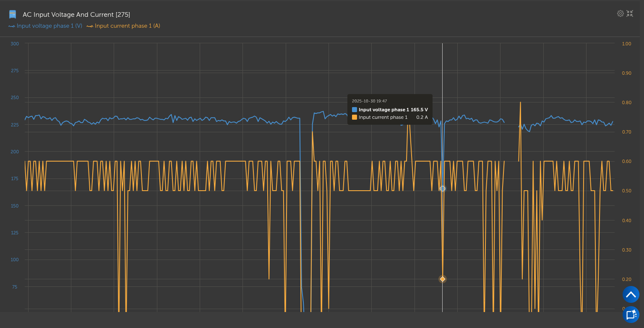Click the 300 label on voltage axis
The image size is (644, 328).
15,44
